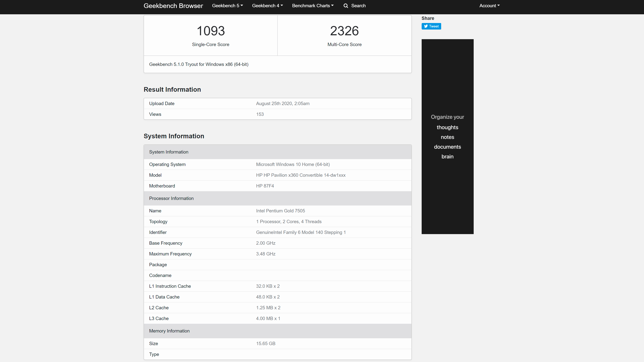Click the Memory Information section header
This screenshot has width=644, height=362.
tap(169, 331)
